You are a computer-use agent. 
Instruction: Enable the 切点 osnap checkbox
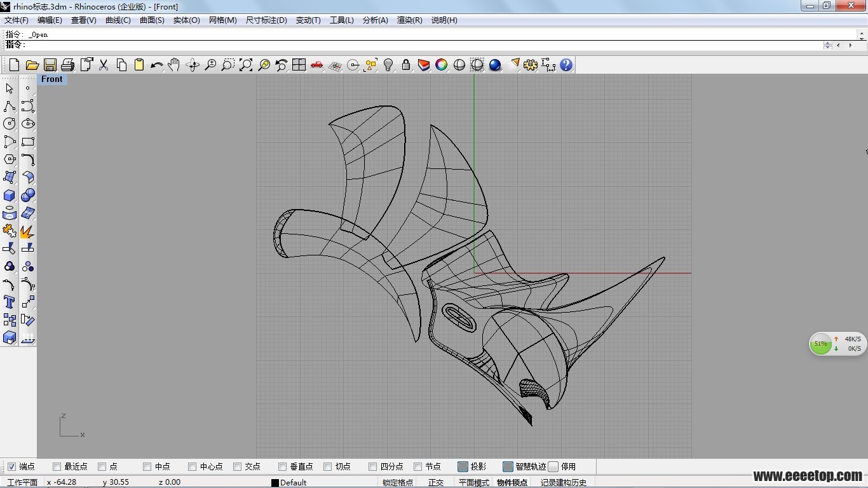(327, 466)
